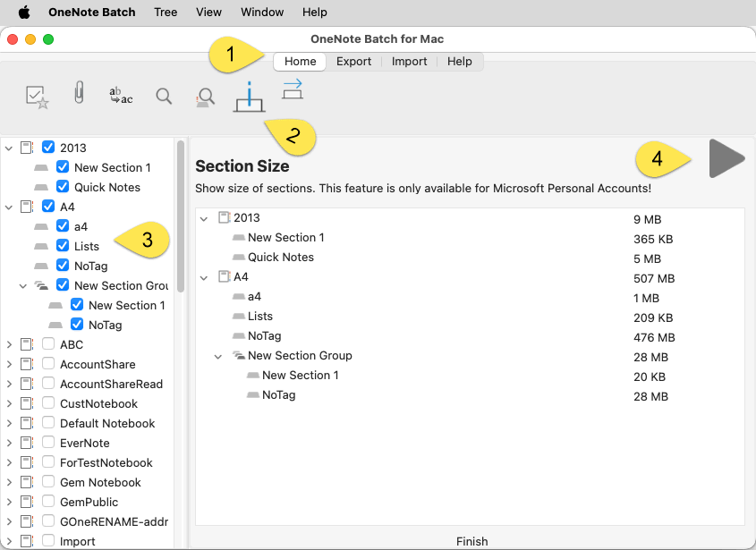
Task: Check the ABC notebook checkbox
Action: (x=48, y=344)
